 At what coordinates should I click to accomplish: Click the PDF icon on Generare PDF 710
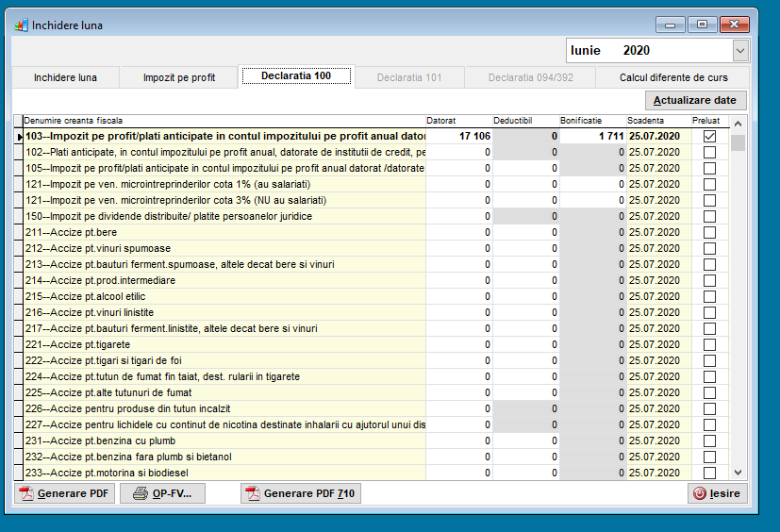[x=253, y=493]
